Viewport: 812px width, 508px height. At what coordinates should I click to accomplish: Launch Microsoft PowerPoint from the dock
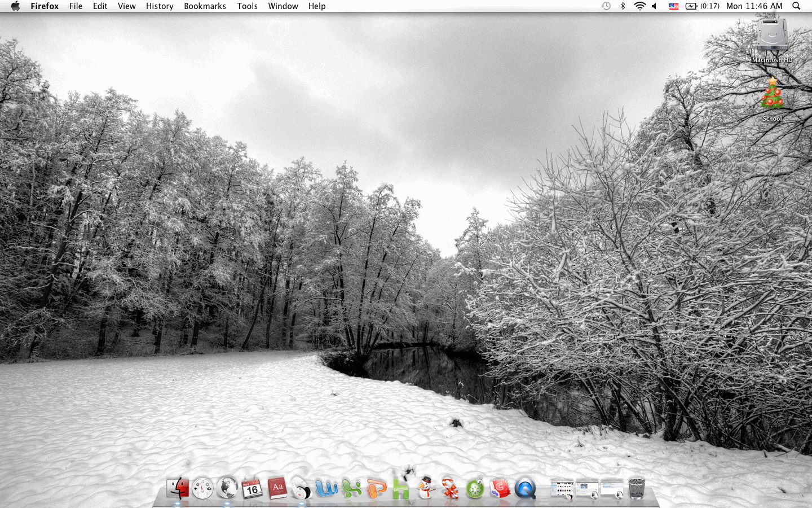point(376,488)
